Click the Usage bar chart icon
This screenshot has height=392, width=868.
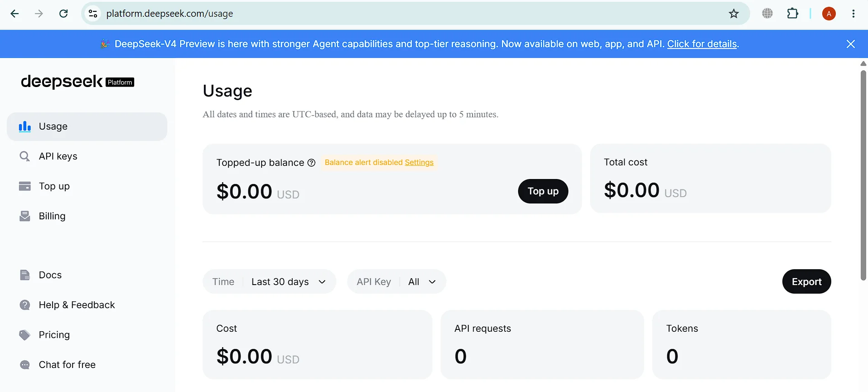pyautogui.click(x=25, y=126)
